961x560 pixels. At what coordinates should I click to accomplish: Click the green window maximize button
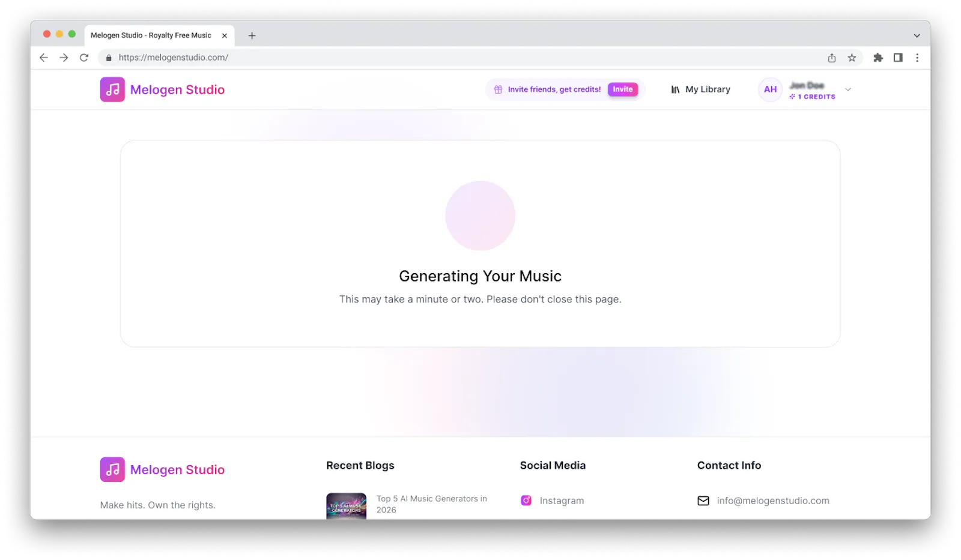pos(72,34)
